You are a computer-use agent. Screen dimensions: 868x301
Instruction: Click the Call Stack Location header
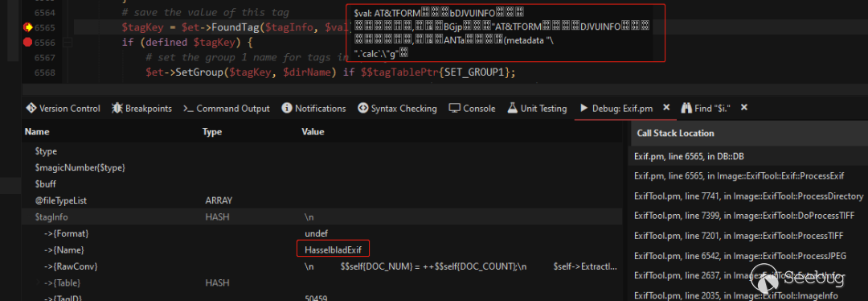(675, 133)
